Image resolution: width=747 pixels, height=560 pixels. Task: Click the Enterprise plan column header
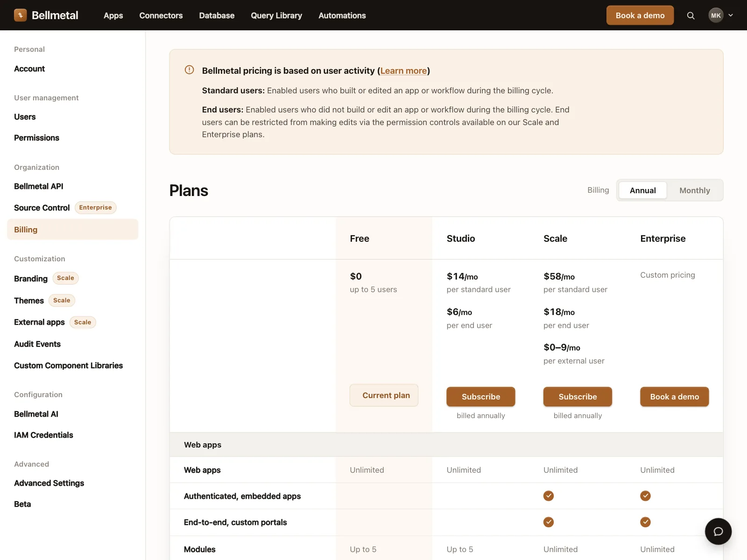pos(663,238)
